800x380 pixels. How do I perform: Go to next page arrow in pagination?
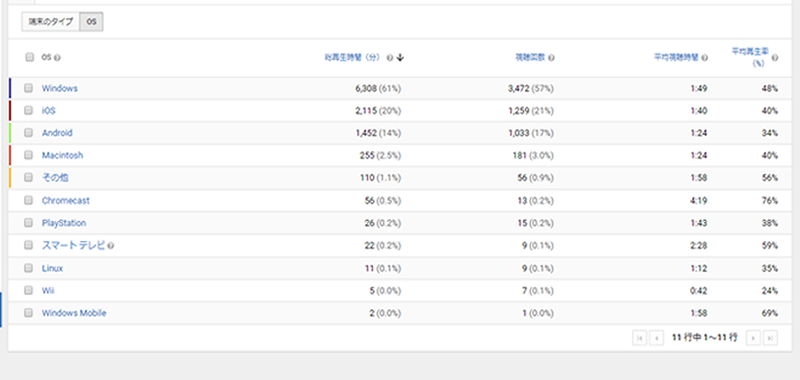point(754,338)
